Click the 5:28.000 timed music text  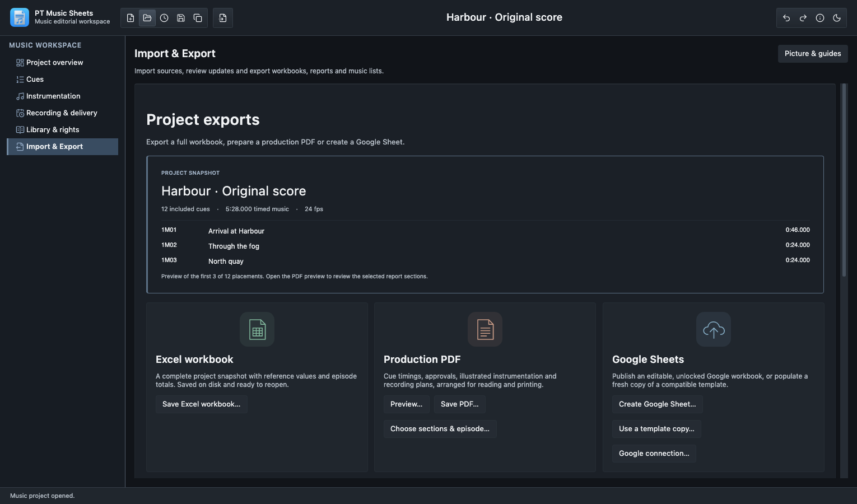(x=257, y=209)
